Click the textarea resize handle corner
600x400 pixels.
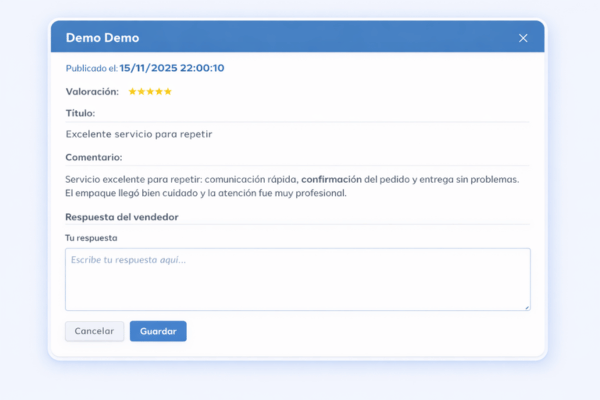click(527, 307)
